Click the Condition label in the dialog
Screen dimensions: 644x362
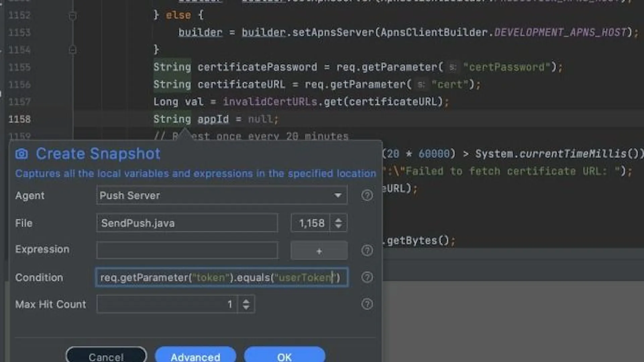pyautogui.click(x=39, y=277)
